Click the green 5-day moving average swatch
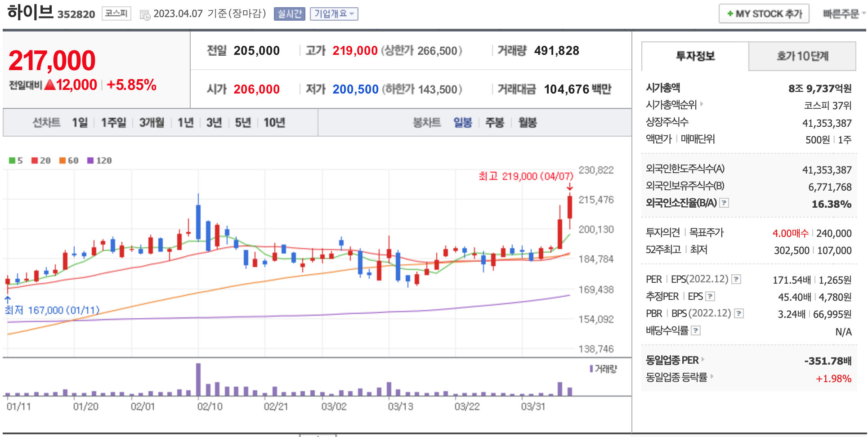This screenshot has width=868, height=437. [x=13, y=161]
